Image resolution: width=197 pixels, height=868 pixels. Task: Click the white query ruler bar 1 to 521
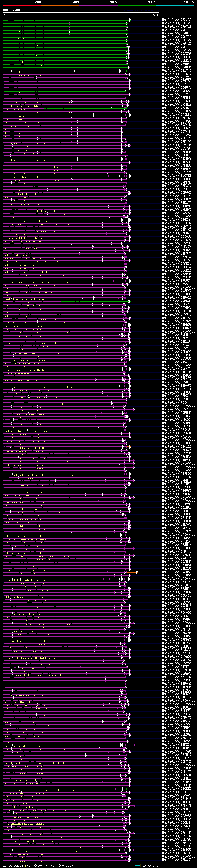click(81, 13)
